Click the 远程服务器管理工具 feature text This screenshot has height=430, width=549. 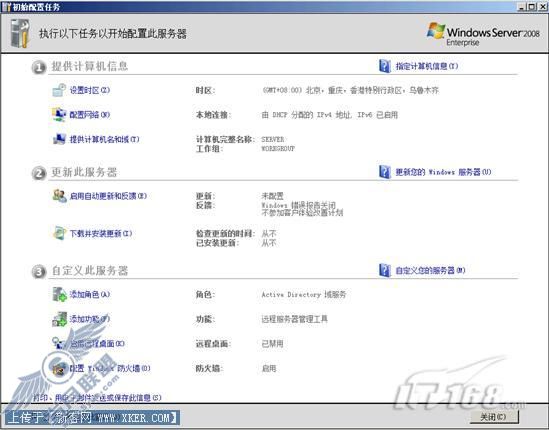coord(294,319)
